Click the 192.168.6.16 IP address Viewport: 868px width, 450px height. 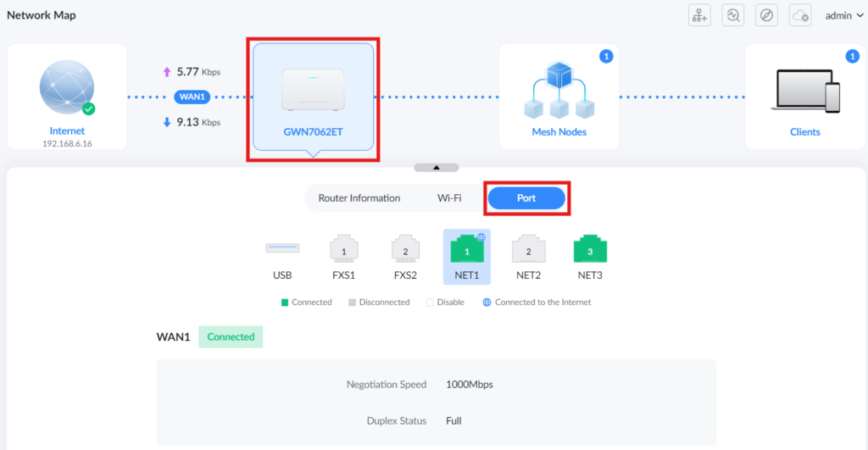click(x=67, y=143)
